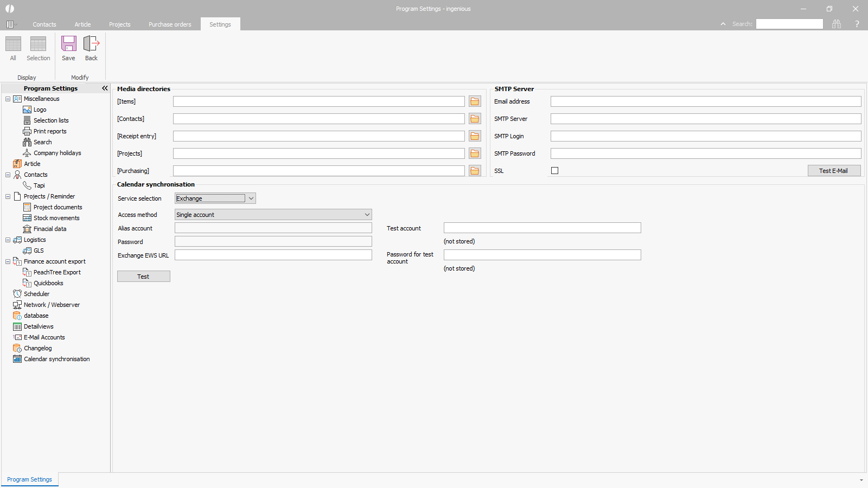This screenshot has width=868, height=488.
Task: Open the Access method dropdown
Action: coord(367,215)
